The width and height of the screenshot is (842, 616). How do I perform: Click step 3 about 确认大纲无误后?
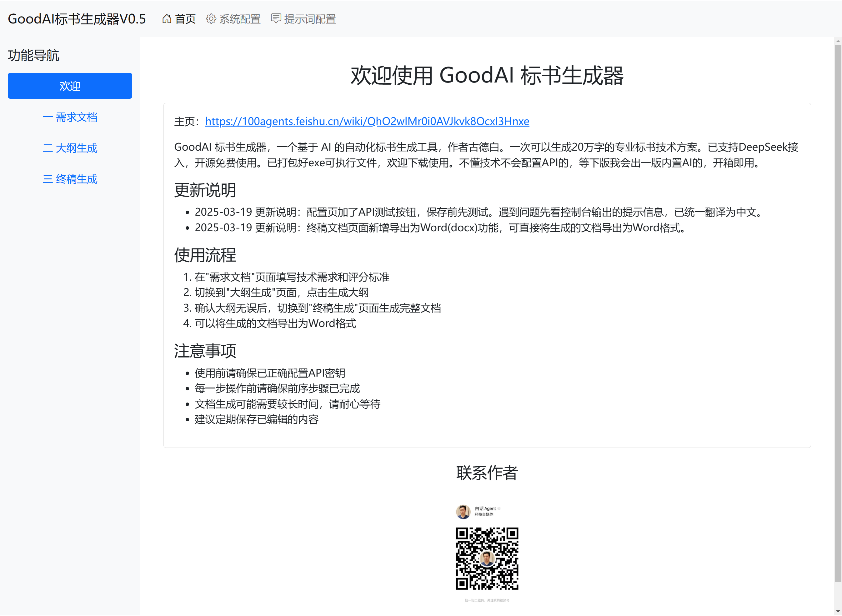coord(318,308)
